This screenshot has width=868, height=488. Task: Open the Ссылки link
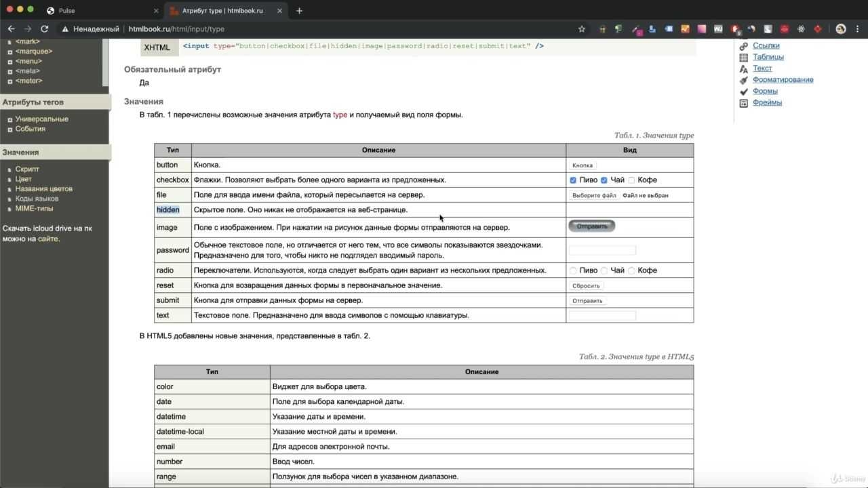pos(766,46)
